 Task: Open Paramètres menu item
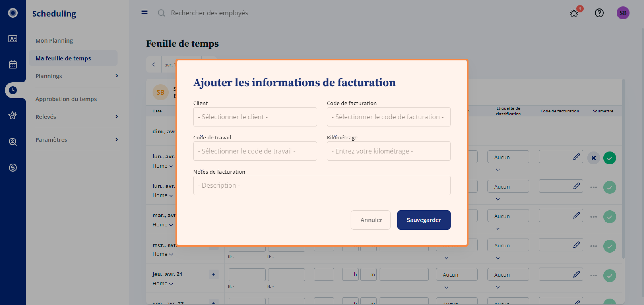(x=51, y=140)
